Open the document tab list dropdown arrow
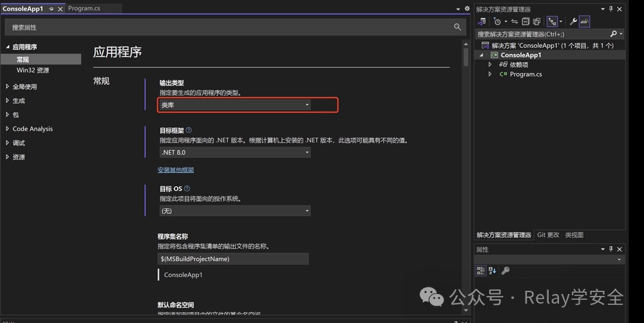The height and width of the screenshot is (323, 644). click(x=458, y=8)
